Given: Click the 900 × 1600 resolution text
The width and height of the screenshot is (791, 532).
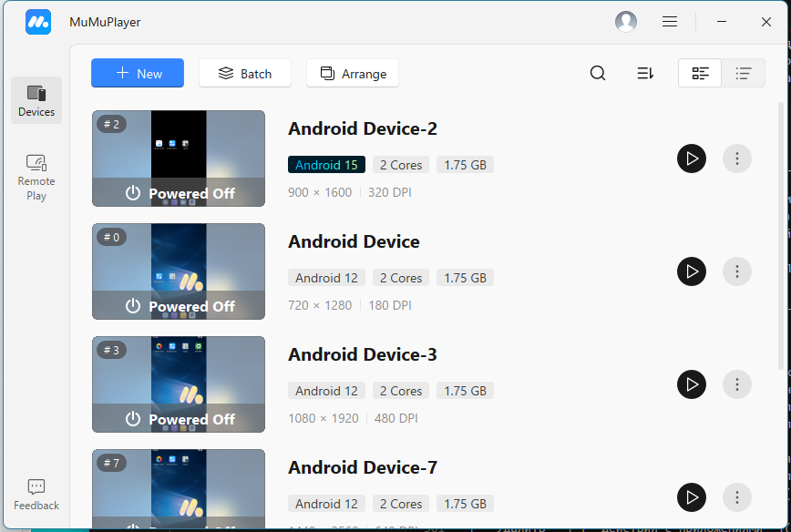Looking at the screenshot, I should 320,192.
